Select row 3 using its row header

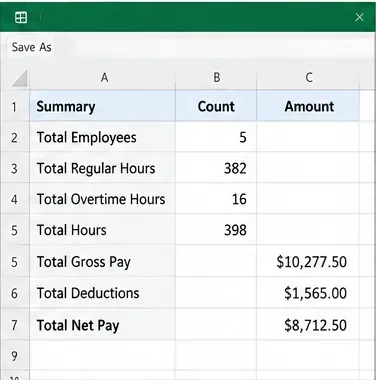pos(14,168)
